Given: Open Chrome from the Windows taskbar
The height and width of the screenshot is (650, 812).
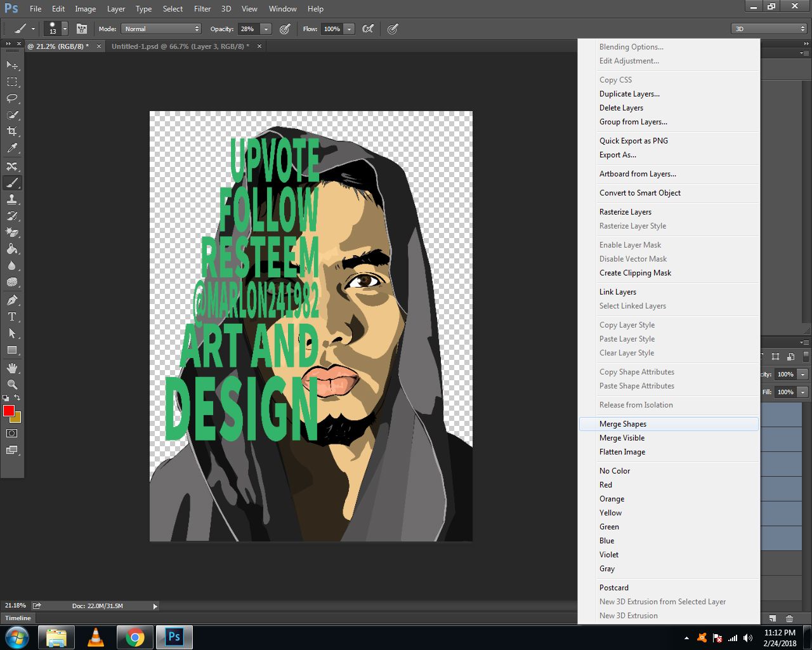Looking at the screenshot, I should tap(134, 637).
